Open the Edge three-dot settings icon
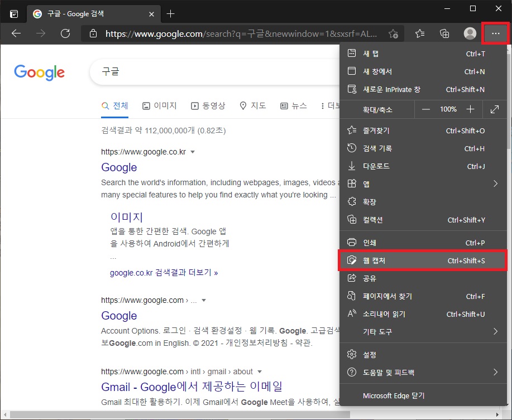 [495, 33]
